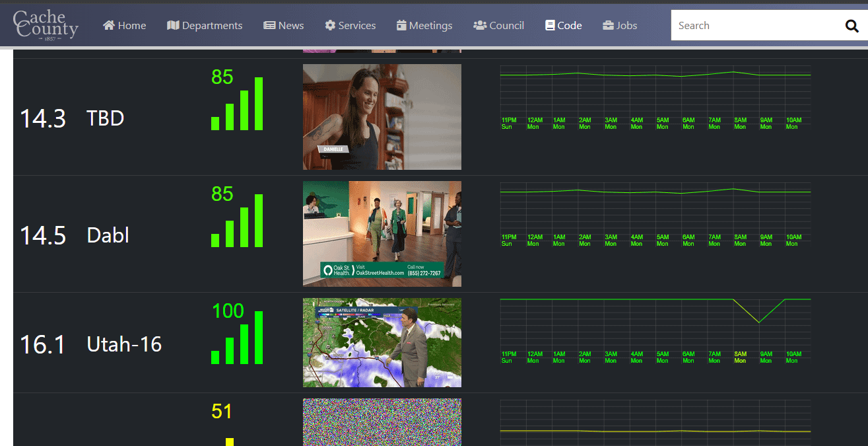Select the Code navigation item

(x=564, y=25)
